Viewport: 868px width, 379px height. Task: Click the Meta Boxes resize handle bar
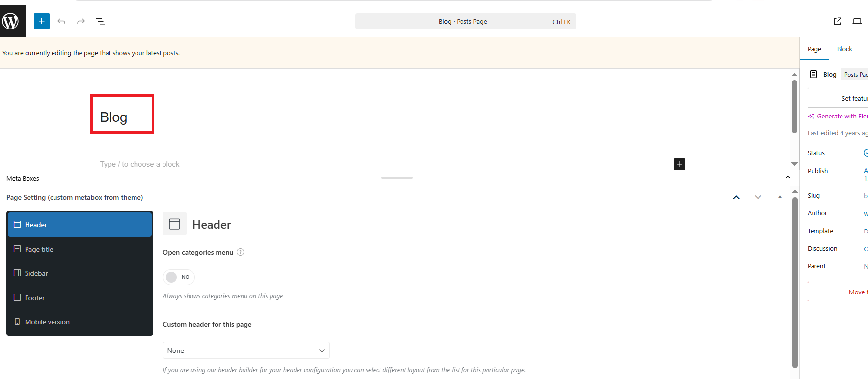[397, 178]
